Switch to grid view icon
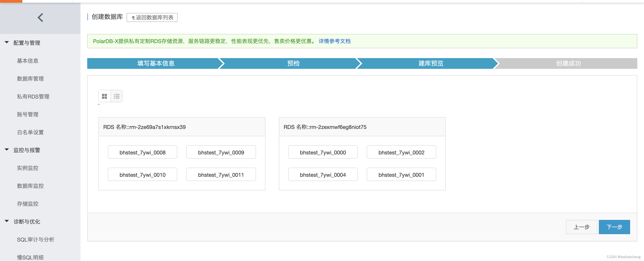Viewport: 644px width, 261px height. [x=104, y=96]
